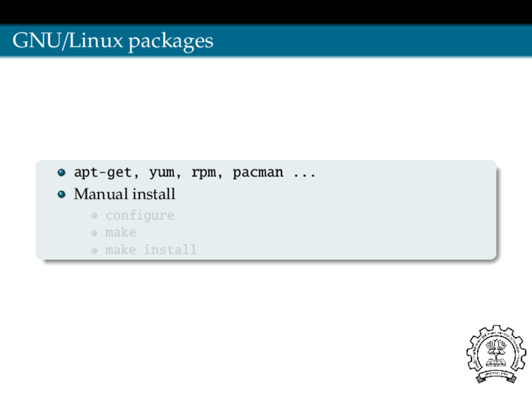
Task: Click the word yum
Action: (x=162, y=173)
